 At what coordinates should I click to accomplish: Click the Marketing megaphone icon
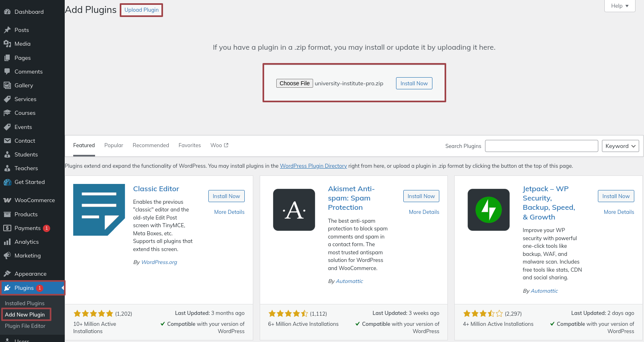7,255
